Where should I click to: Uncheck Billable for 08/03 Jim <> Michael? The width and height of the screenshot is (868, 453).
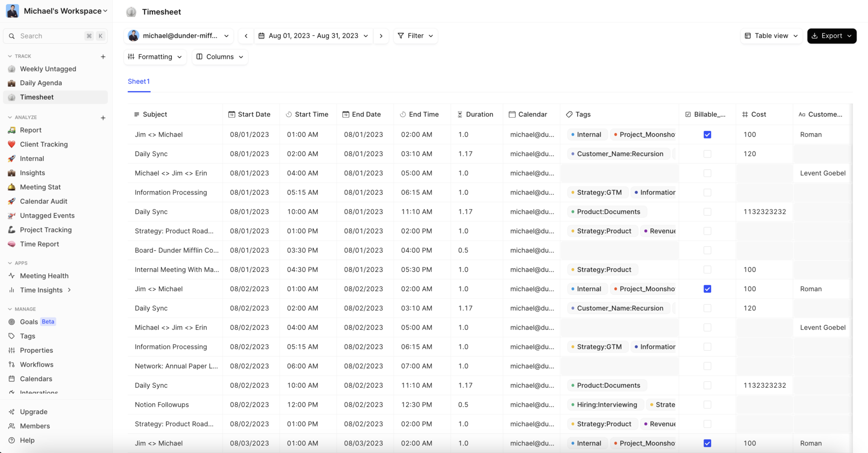pyautogui.click(x=707, y=443)
